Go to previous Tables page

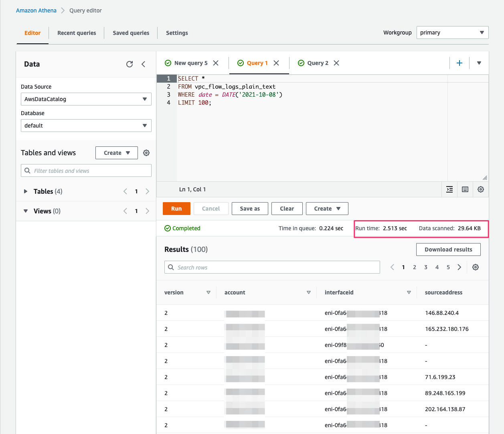click(x=125, y=191)
